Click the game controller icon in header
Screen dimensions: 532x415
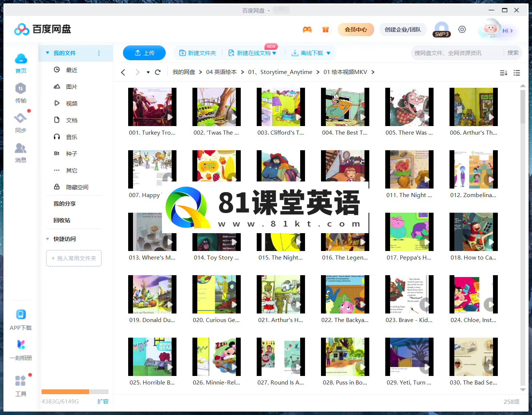pyautogui.click(x=307, y=29)
